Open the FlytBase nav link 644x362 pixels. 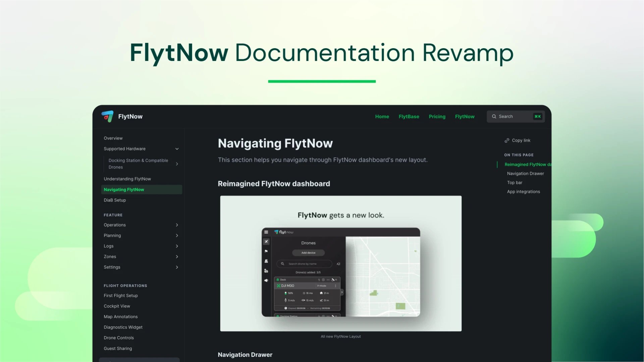(409, 117)
